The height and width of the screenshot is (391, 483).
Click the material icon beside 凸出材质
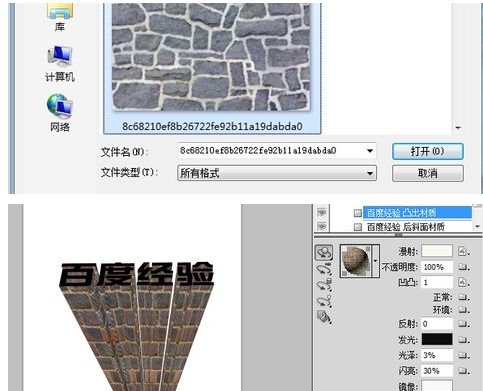tap(358, 213)
